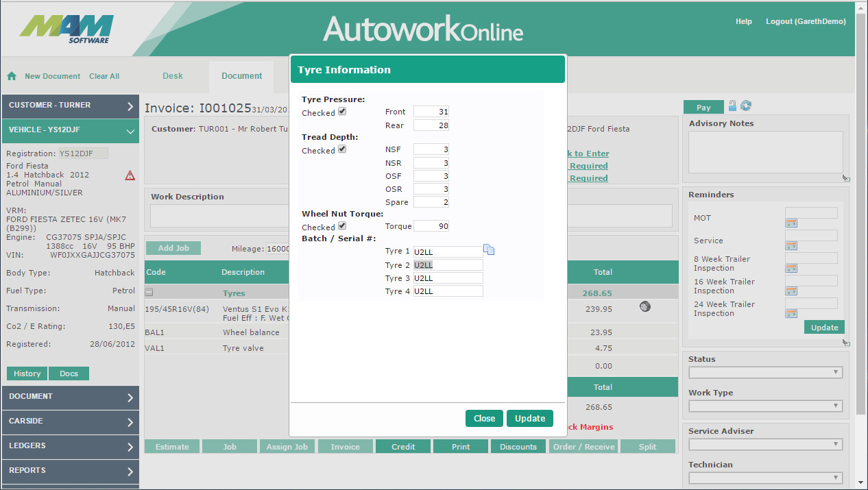868x490 pixels.
Task: Switch to the Desk tab
Action: coord(173,76)
